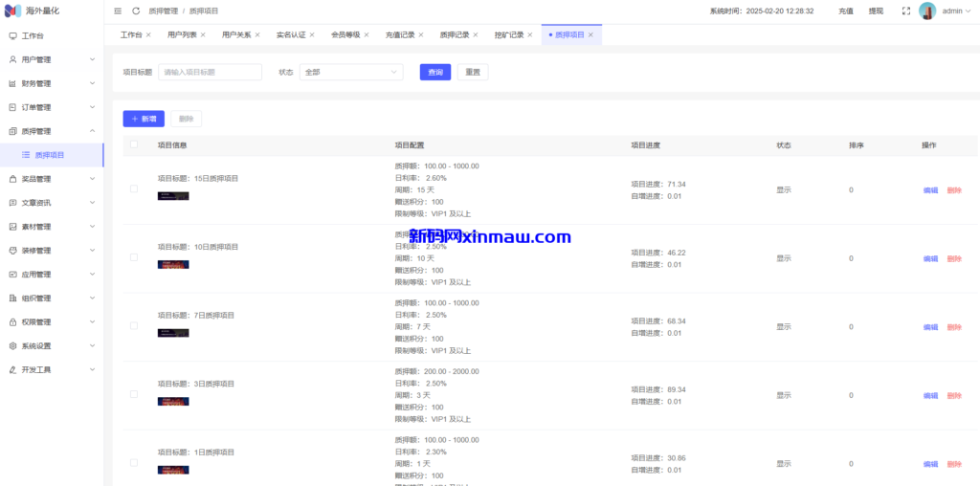Screen dimensions: 980x486
Task: Edit the 15日质押项目 row
Action: click(930, 190)
